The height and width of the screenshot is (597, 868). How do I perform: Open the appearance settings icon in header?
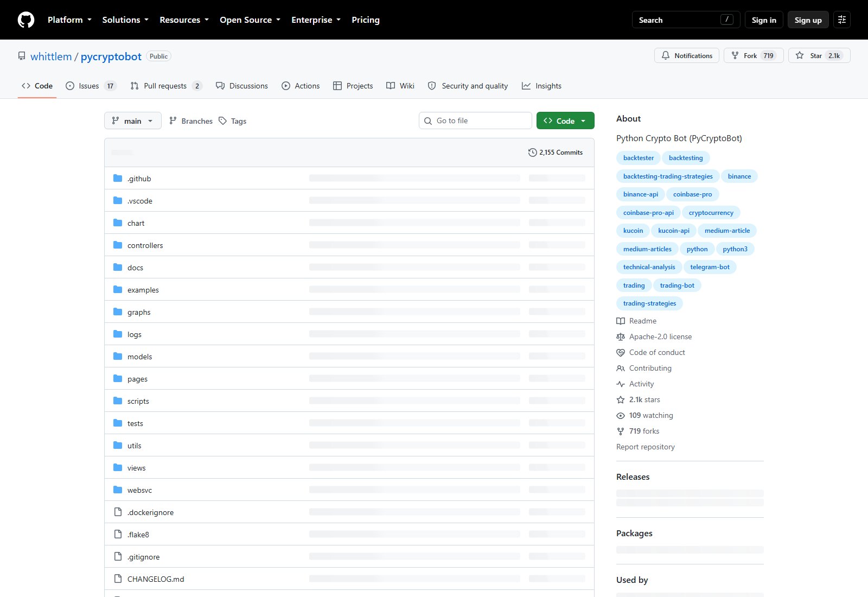point(842,20)
